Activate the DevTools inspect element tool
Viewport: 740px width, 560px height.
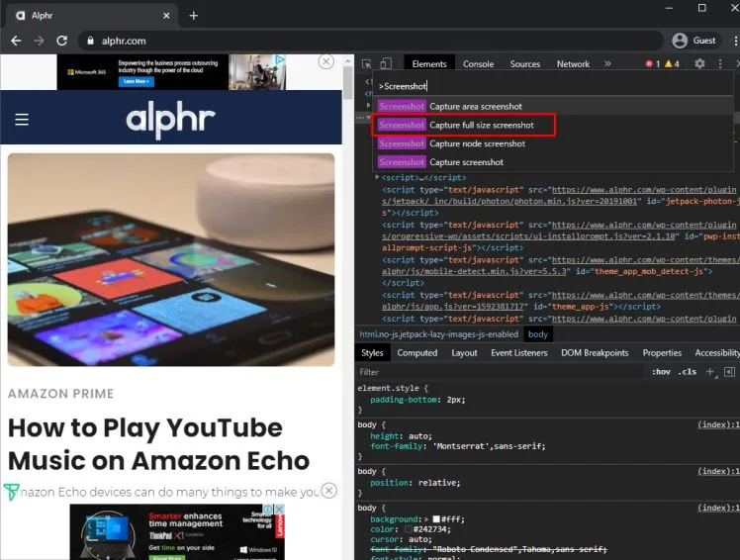[x=367, y=63]
